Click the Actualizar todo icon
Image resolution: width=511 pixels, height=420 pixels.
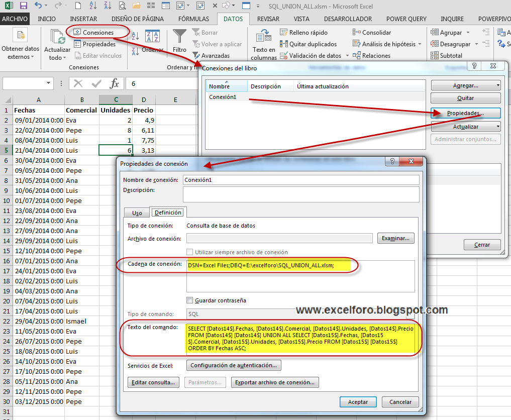[x=57, y=38]
